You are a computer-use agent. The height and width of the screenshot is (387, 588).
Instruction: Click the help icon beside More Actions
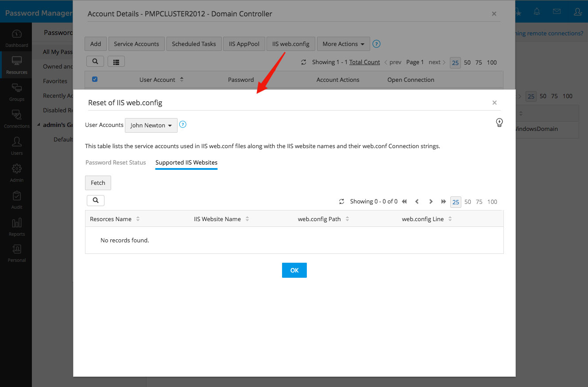click(x=376, y=44)
